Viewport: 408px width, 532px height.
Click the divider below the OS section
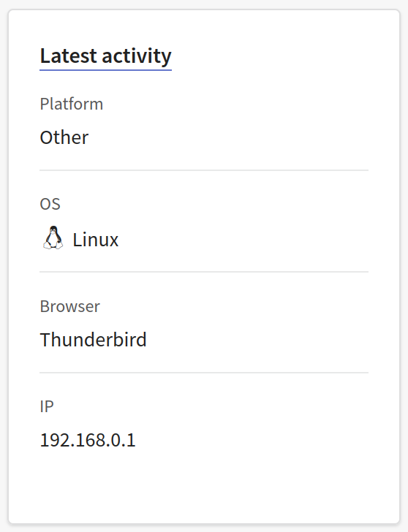point(204,272)
